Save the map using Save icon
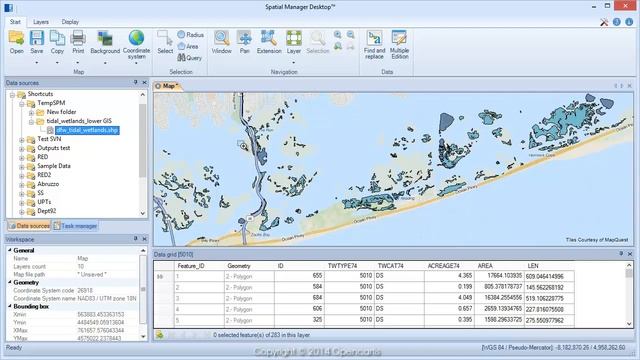The height and width of the screenshot is (360, 640). pyautogui.click(x=37, y=42)
